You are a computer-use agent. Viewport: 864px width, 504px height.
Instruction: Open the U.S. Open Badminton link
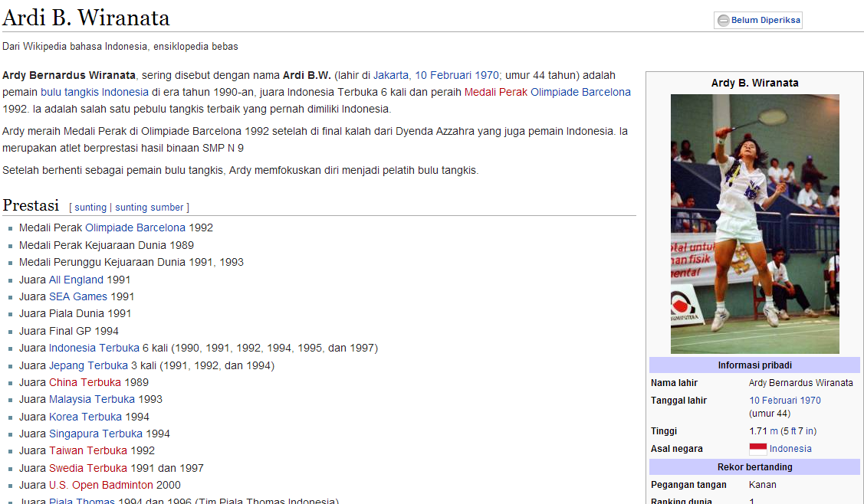101,486
